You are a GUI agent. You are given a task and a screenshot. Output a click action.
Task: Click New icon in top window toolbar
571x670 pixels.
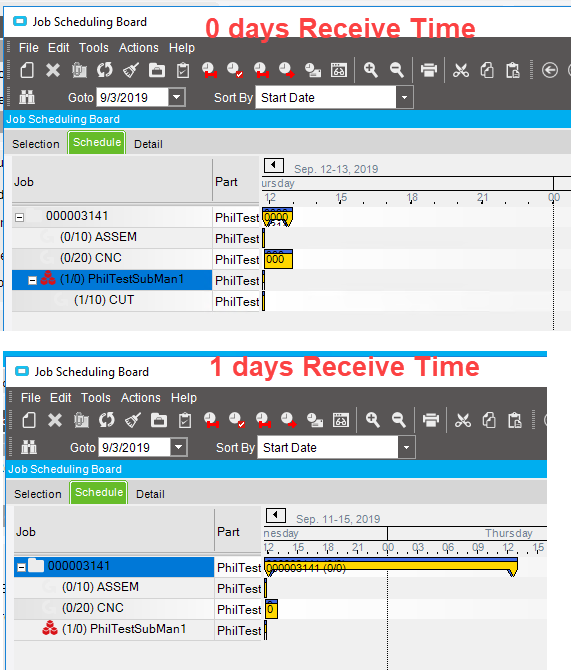[27, 70]
